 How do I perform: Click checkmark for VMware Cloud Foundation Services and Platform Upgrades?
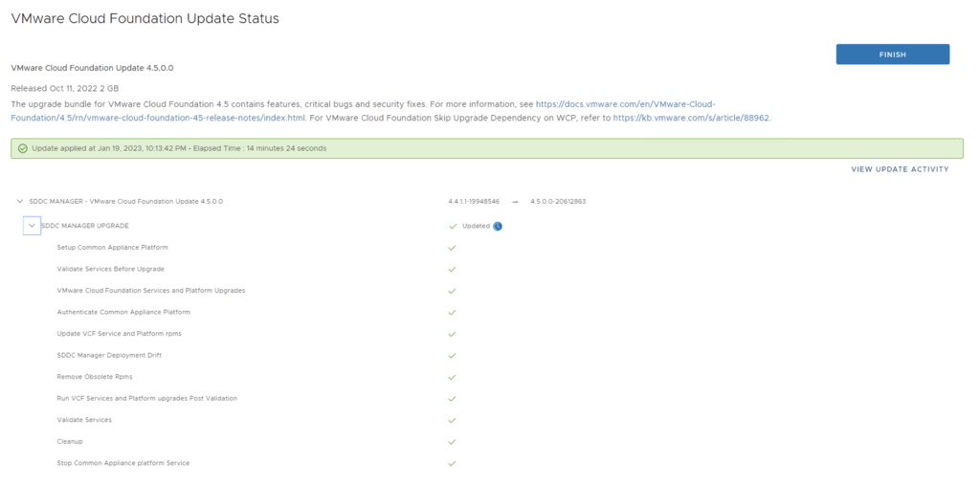[x=452, y=291]
